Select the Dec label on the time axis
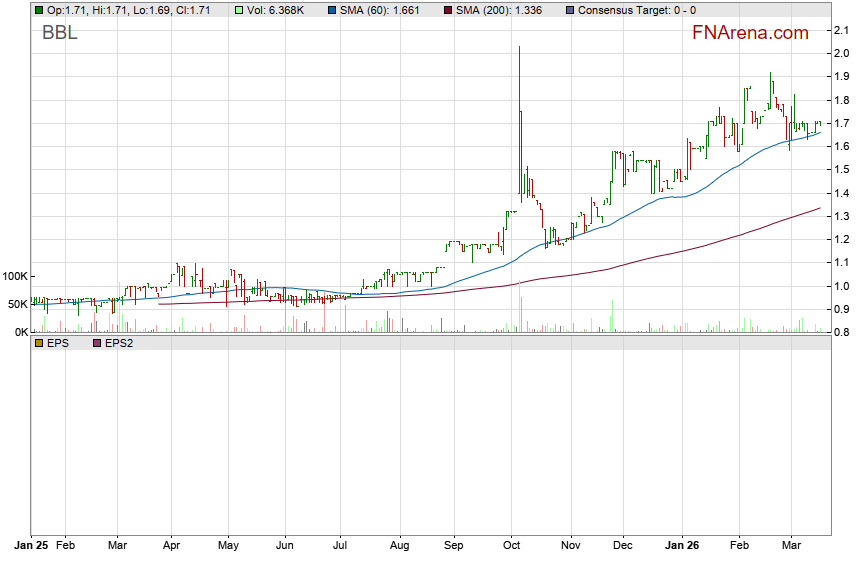 pyautogui.click(x=623, y=547)
